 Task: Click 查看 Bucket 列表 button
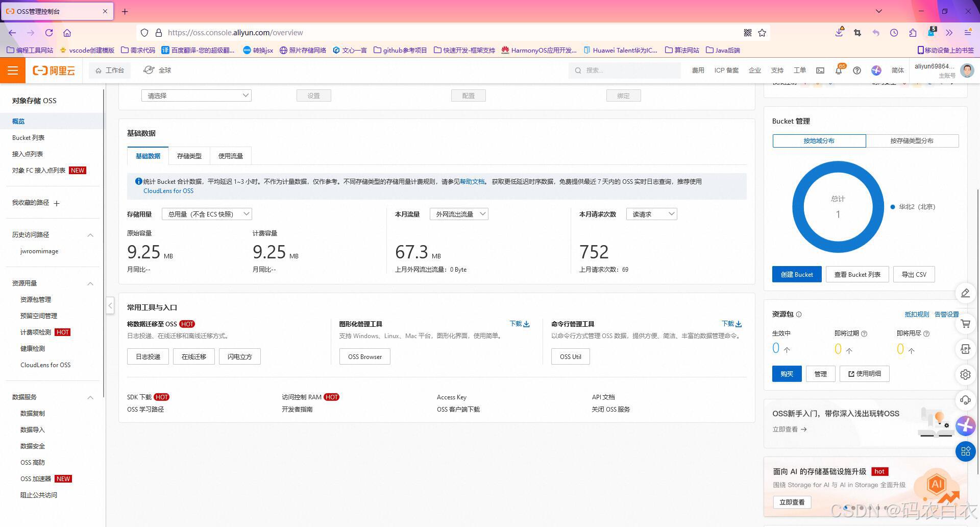(x=857, y=274)
